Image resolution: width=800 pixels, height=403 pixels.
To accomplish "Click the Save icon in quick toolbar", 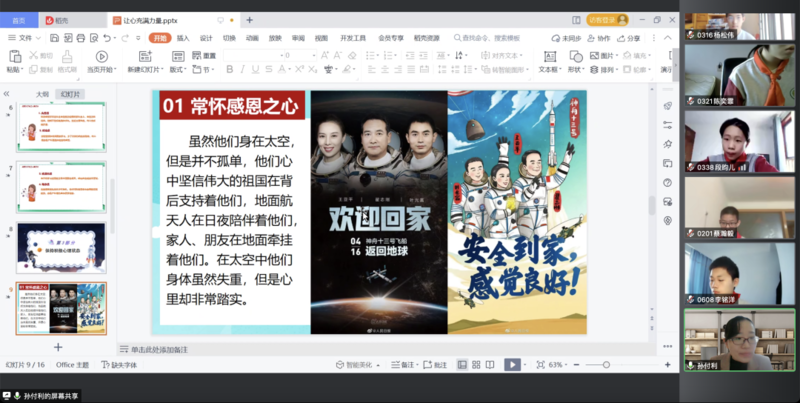I will 55,38.
